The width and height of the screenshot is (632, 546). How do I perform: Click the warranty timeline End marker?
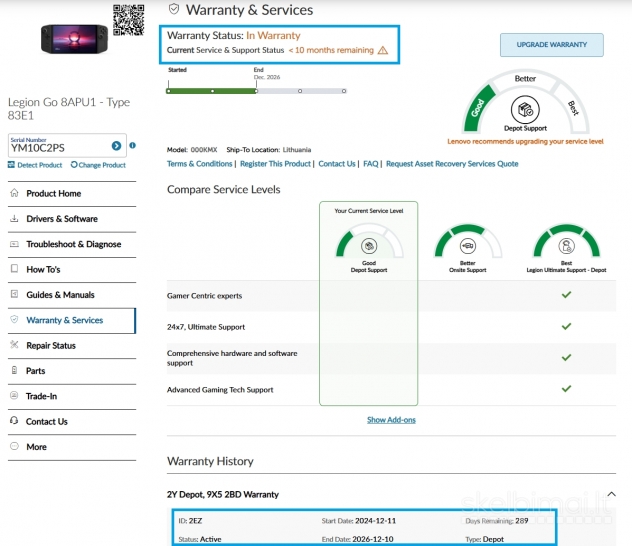point(257,91)
